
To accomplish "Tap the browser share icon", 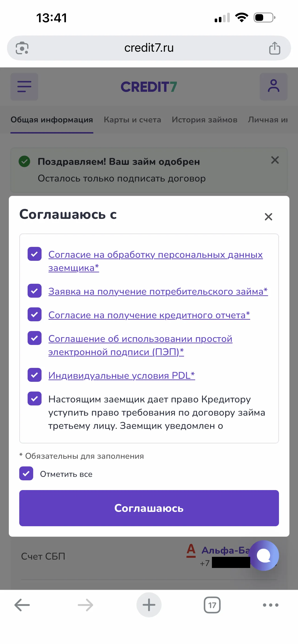I will pyautogui.click(x=275, y=48).
